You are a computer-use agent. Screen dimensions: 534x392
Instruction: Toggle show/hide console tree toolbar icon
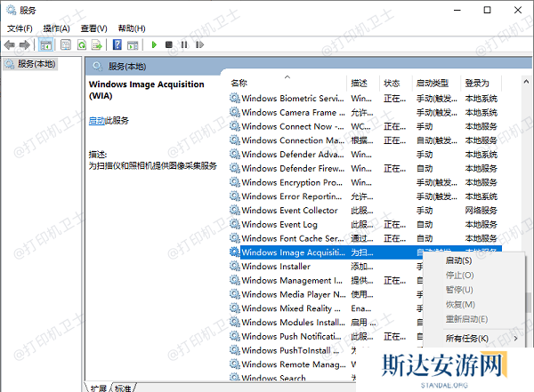(46, 44)
